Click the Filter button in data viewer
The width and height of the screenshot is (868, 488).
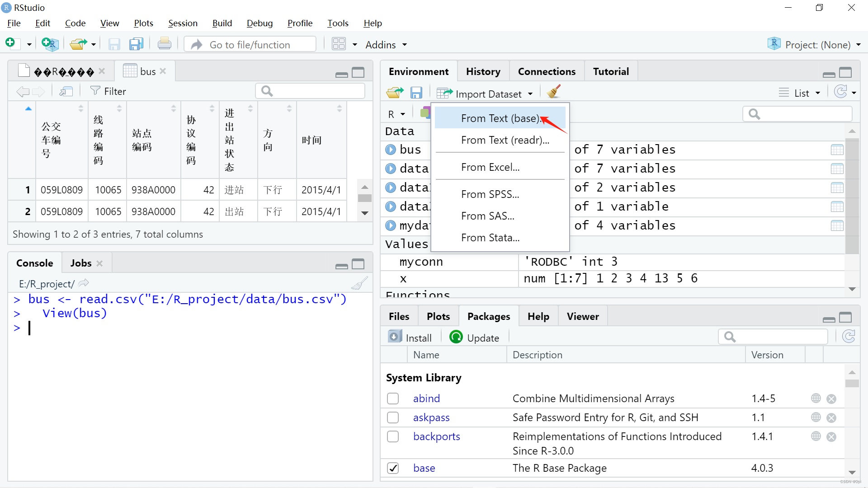click(x=108, y=91)
